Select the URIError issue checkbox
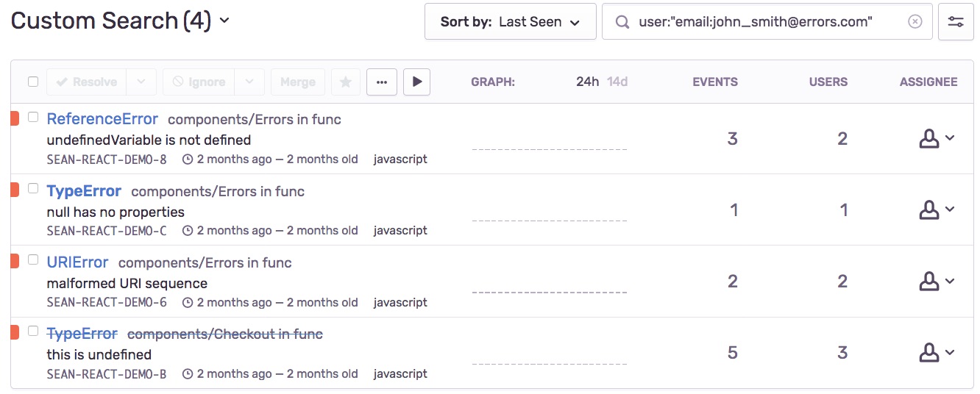 33,259
